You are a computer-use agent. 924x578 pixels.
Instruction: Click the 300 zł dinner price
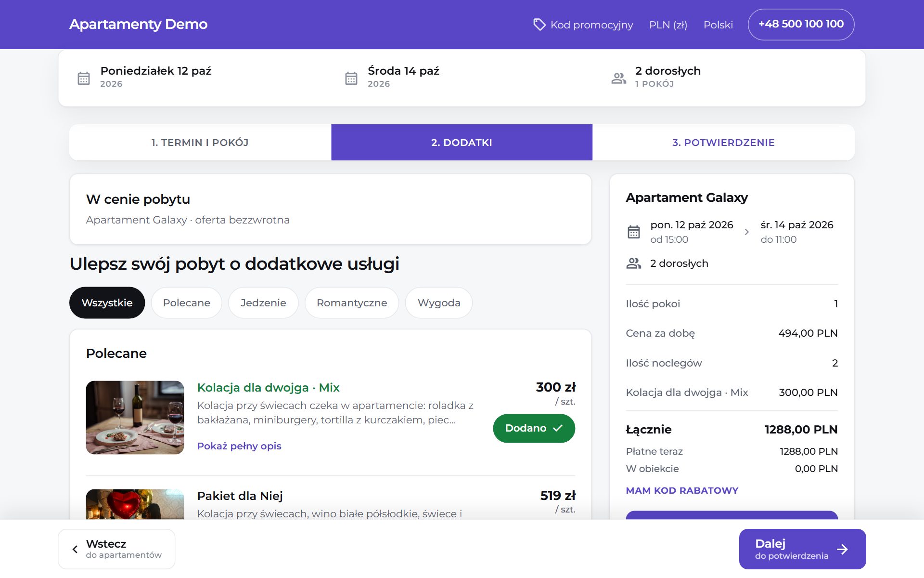(x=555, y=387)
